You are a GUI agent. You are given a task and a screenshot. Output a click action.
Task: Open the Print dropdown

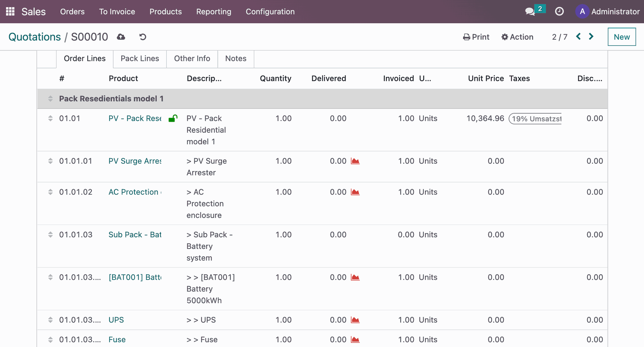476,37
